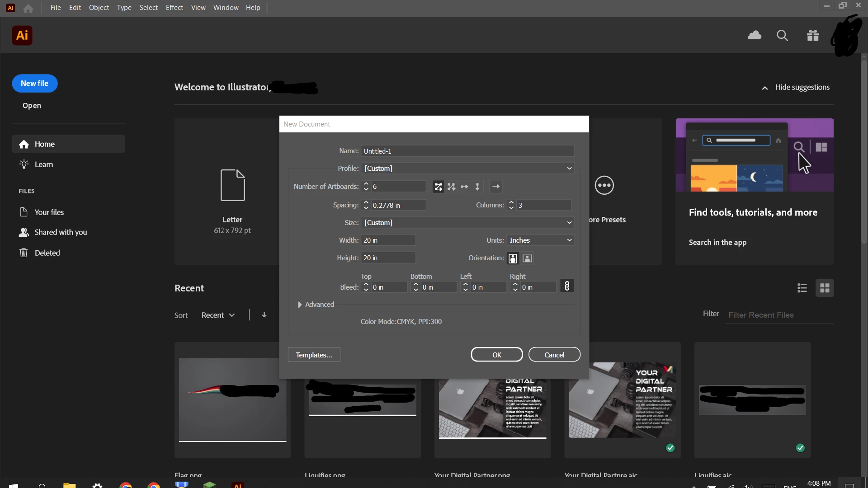Click the Templates... button
This screenshot has width=868, height=488.
[314, 355]
